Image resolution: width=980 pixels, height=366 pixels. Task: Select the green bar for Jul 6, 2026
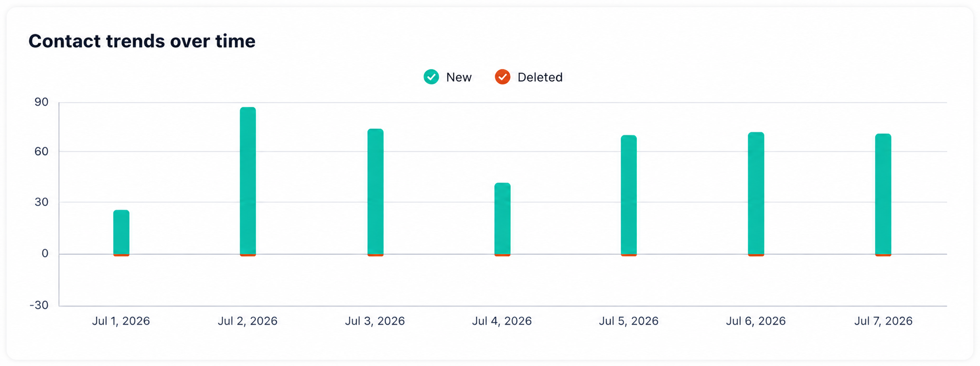(x=756, y=193)
